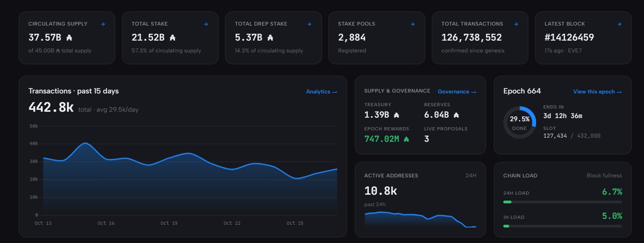The height and width of the screenshot is (243, 644).
Task: Follow the Analytics link
Action: click(x=322, y=92)
